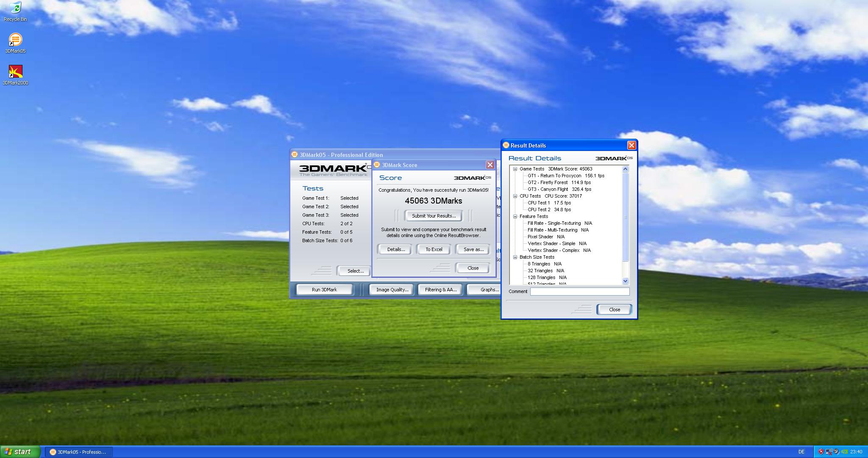The image size is (868, 458).
Task: Click the DE language indicator in taskbar
Action: coord(801,452)
